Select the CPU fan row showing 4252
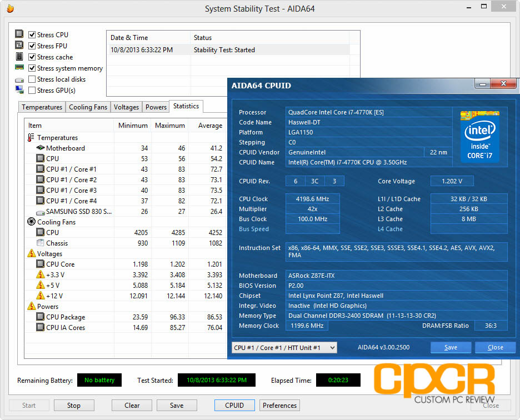The width and height of the screenshot is (520, 420). click(x=126, y=233)
